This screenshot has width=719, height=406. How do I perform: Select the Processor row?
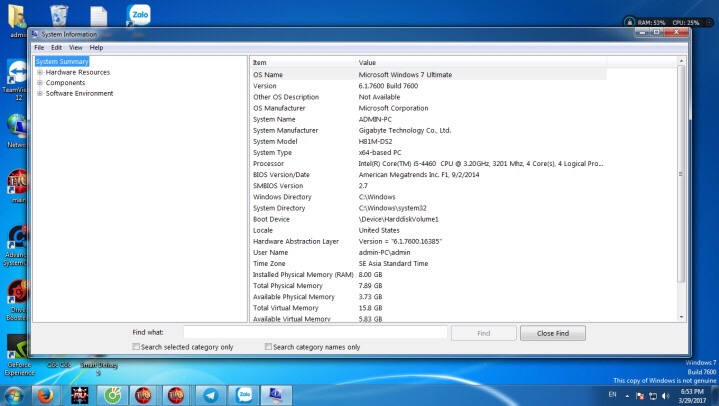[428, 163]
